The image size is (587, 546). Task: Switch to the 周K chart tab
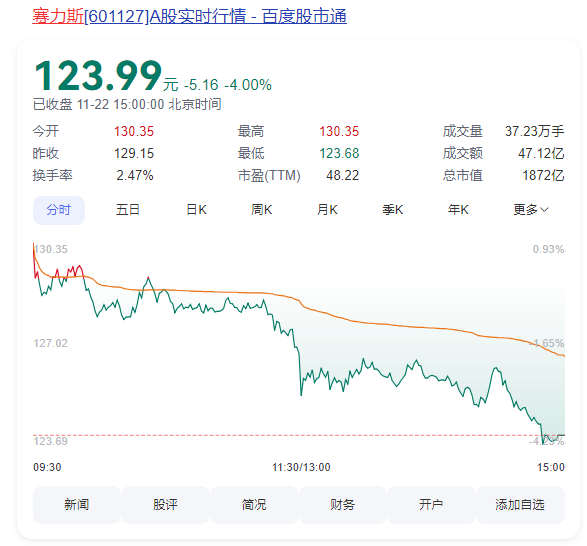[x=261, y=210]
